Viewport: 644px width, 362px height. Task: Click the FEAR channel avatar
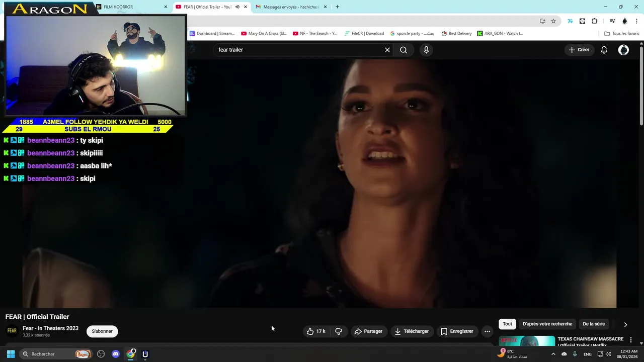click(12, 331)
